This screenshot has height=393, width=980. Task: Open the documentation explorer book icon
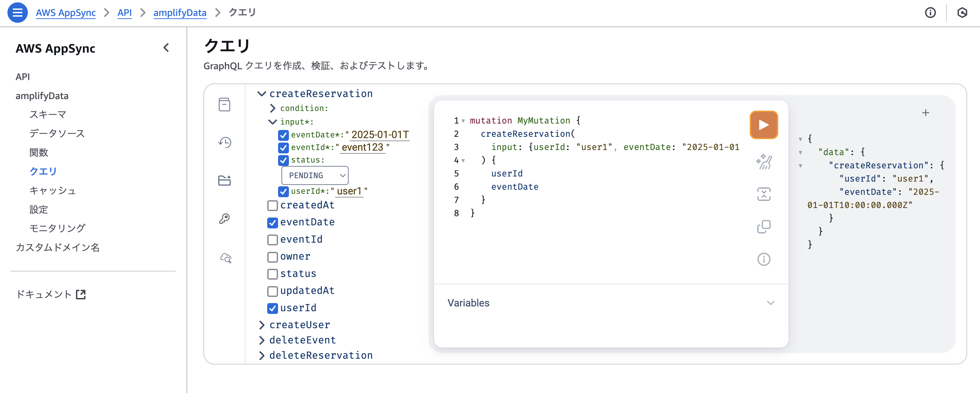point(224,104)
